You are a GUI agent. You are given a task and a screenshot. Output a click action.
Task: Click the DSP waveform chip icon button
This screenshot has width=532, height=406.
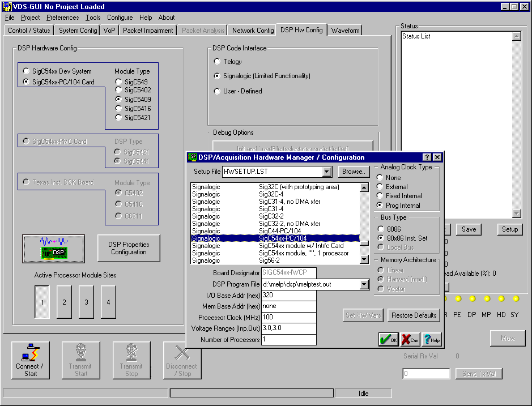(x=54, y=248)
